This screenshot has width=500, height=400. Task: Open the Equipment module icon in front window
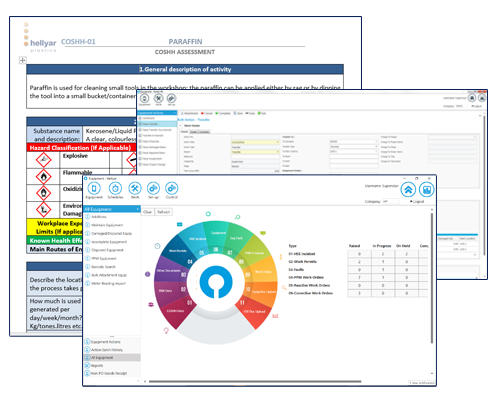point(94,189)
